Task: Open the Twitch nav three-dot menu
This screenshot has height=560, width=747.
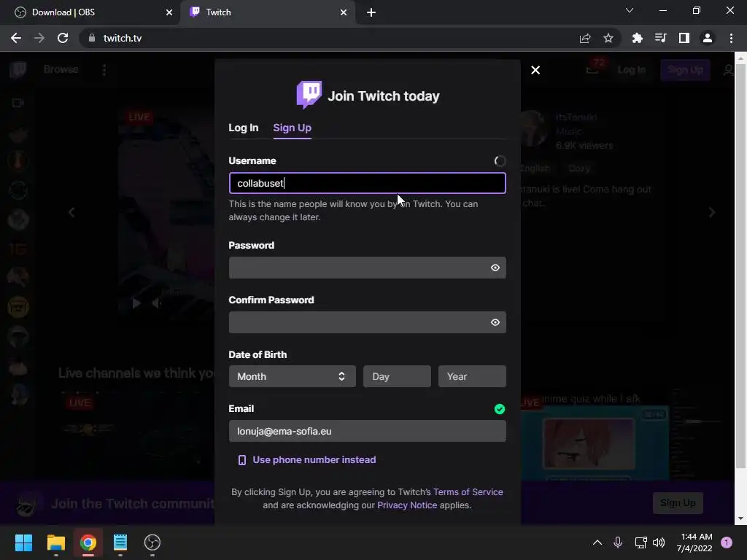Action: [104, 70]
